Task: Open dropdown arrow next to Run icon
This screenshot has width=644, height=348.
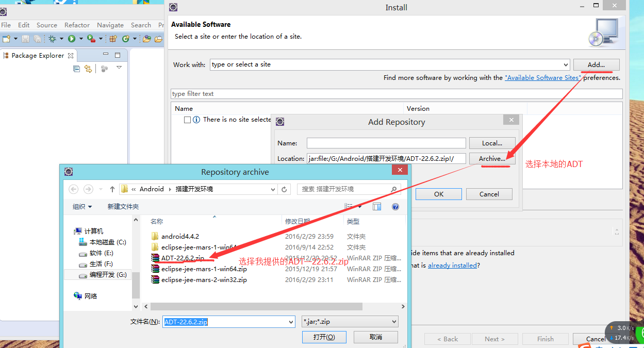Action: (80, 39)
